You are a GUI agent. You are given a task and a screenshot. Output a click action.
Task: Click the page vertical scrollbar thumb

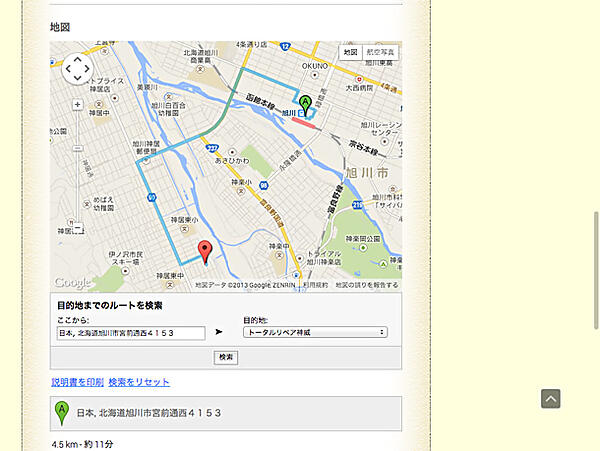click(x=596, y=270)
